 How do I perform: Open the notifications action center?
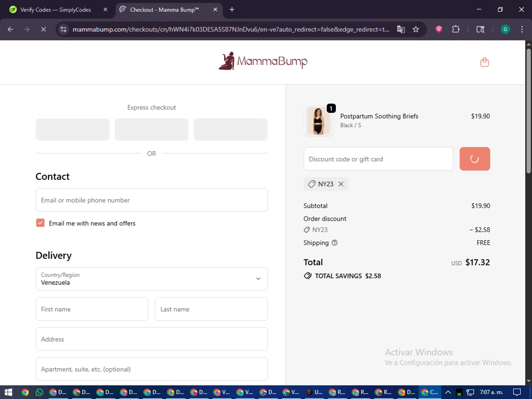tap(517, 392)
